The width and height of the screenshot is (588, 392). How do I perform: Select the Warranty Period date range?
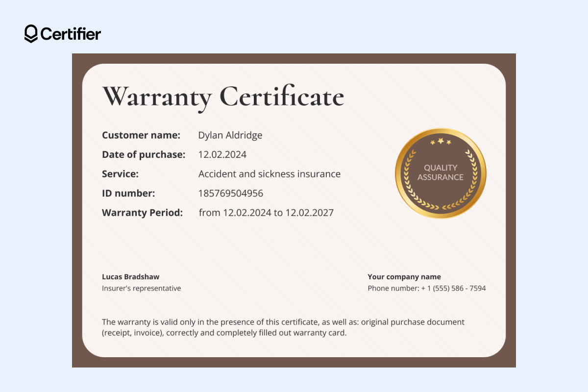click(x=266, y=213)
